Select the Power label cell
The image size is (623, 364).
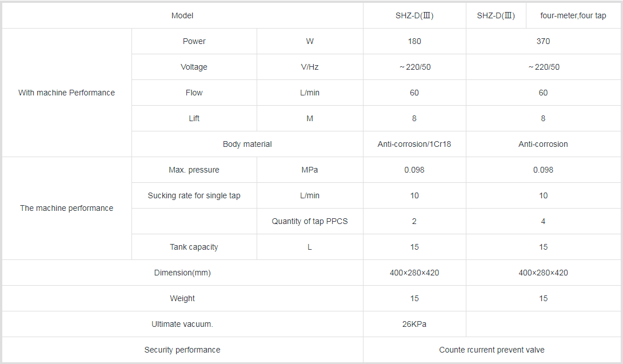point(194,41)
